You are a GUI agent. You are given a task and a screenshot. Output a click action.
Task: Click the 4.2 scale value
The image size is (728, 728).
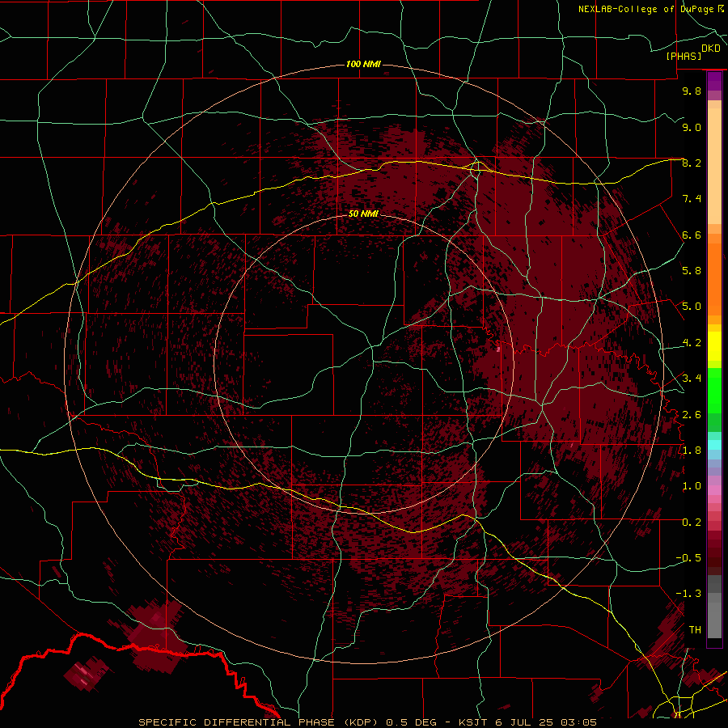pyautogui.click(x=692, y=343)
